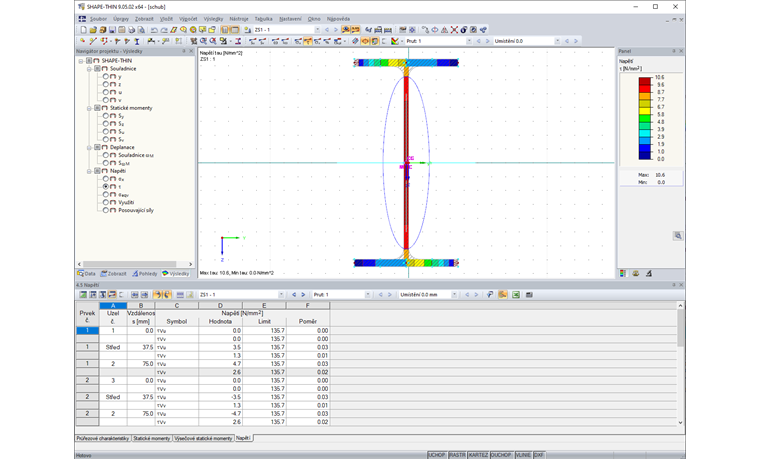Click next arrow beside ZS1 - 1 in table toolbar
Viewport: 760px width, 459px height.
pos(303,295)
